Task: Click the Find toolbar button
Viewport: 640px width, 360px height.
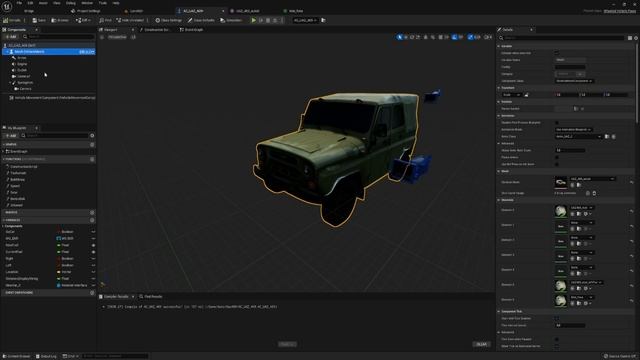Action: [x=105, y=20]
